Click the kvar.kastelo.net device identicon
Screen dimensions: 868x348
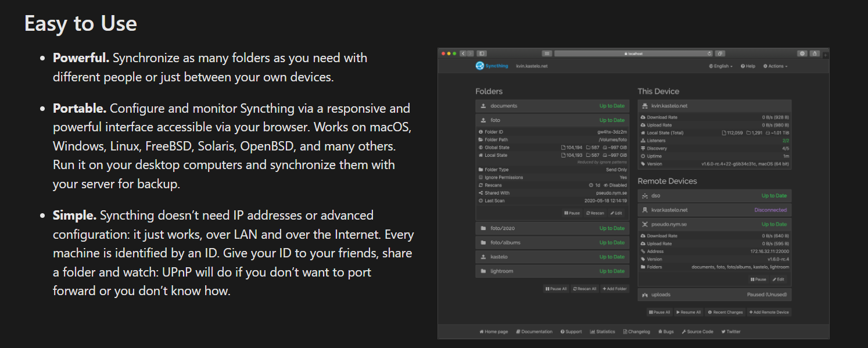tap(645, 210)
